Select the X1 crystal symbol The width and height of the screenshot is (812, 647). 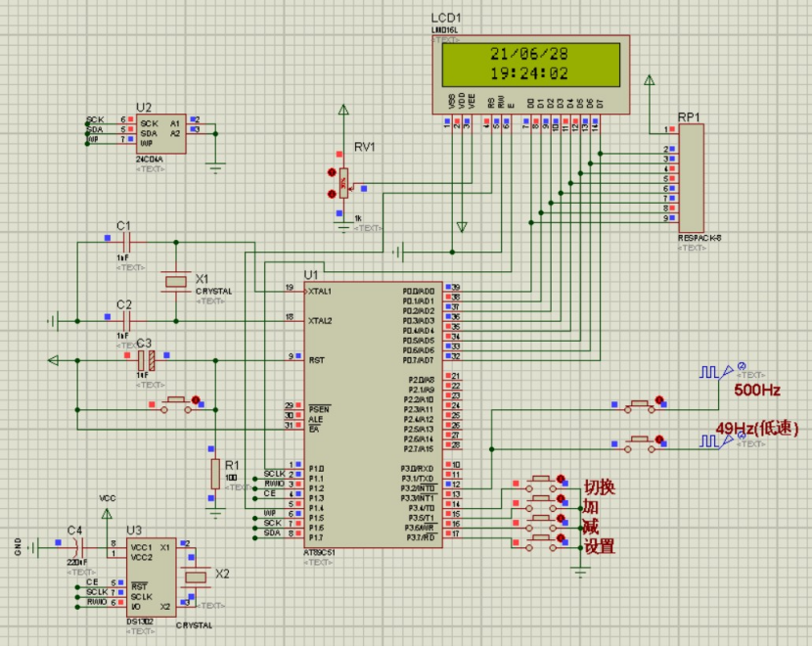pyautogui.click(x=175, y=281)
